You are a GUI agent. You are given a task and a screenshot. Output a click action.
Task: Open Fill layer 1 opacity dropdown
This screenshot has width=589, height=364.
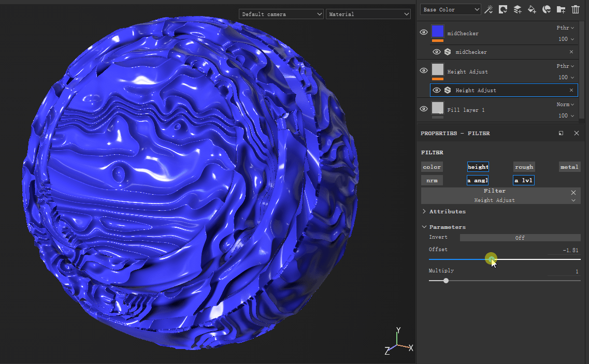pos(566,115)
